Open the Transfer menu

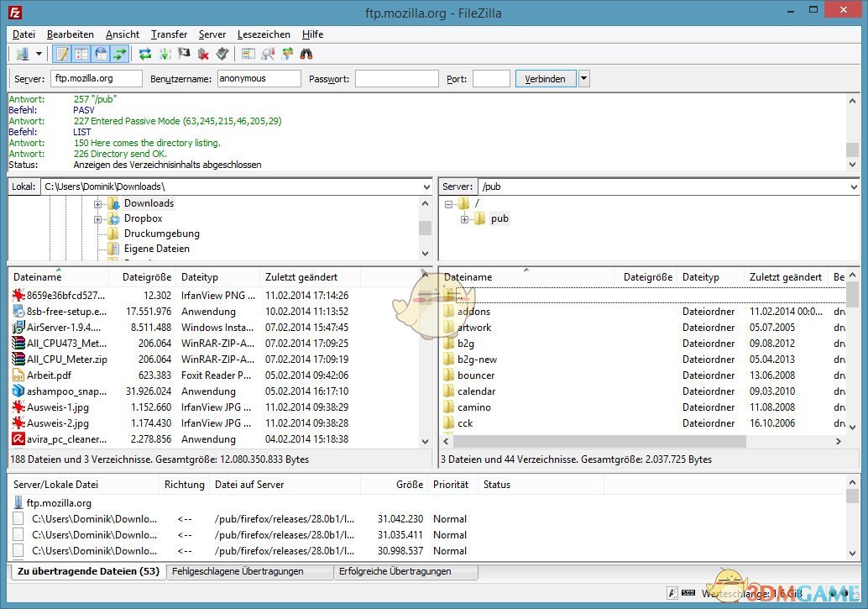point(168,34)
